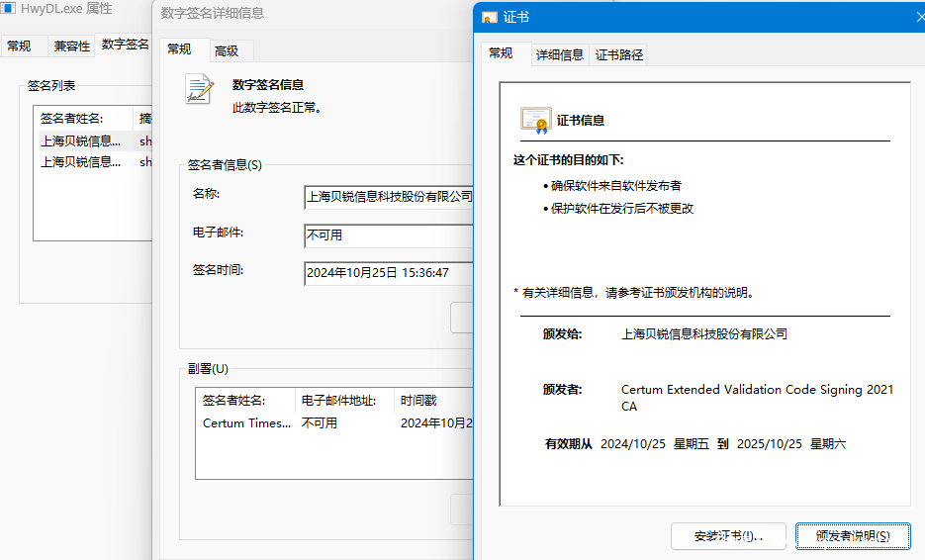925x560 pixels.
Task: Click issuer text Certum Extended Validation Code Signing
Action: point(757,397)
